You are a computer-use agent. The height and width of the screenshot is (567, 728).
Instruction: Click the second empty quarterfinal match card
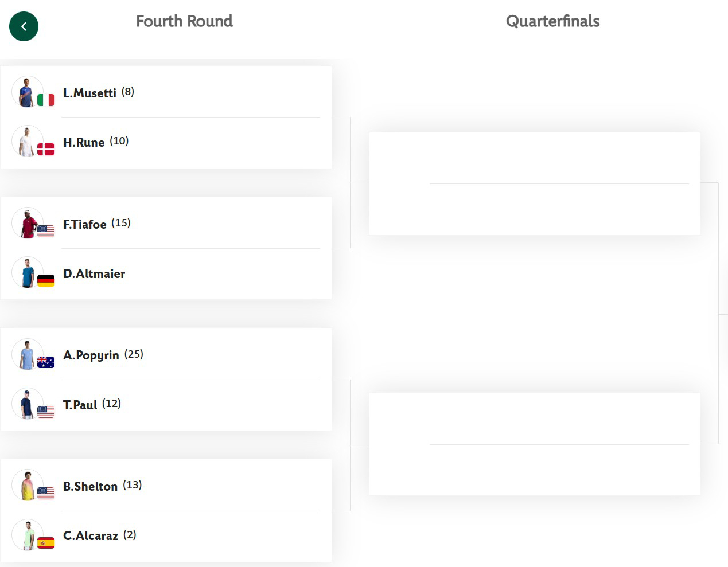534,444
